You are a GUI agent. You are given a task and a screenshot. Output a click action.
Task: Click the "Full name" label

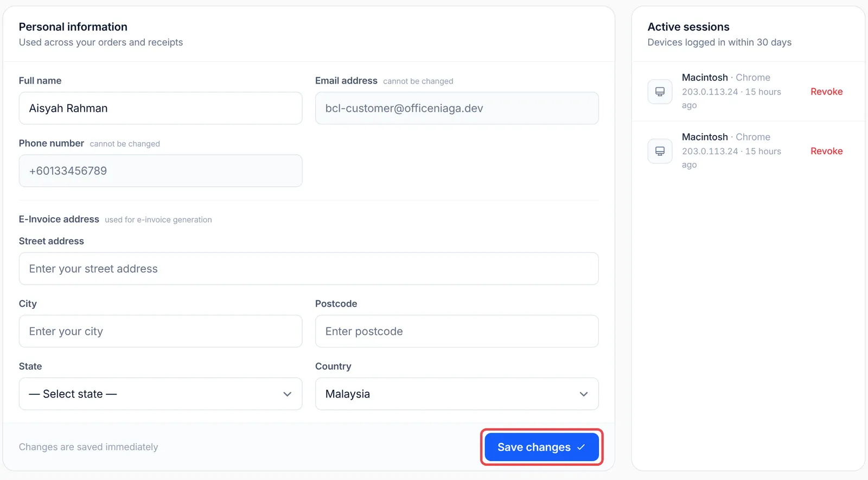coord(40,80)
